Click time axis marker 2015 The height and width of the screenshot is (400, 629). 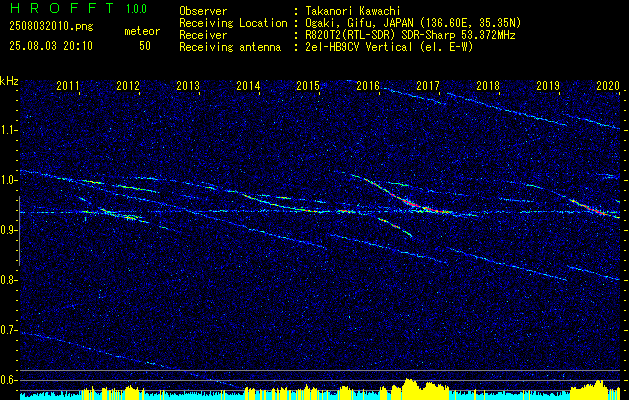(308, 85)
